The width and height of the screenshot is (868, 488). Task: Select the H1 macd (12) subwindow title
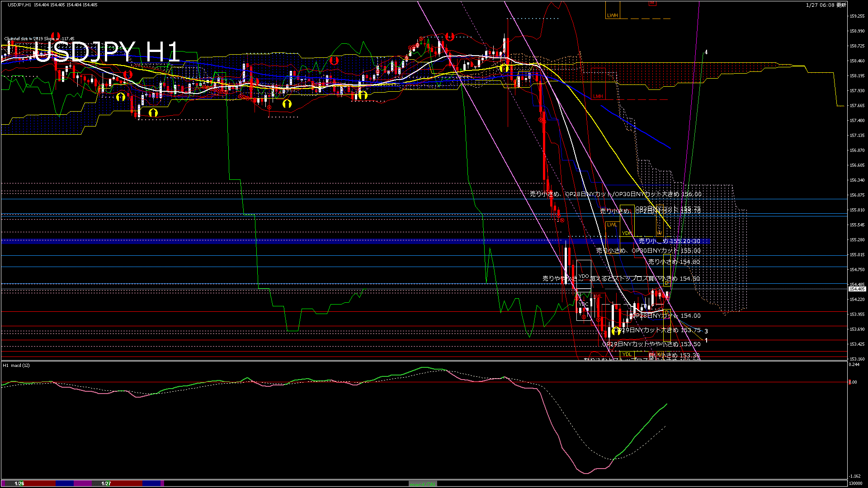click(16, 366)
